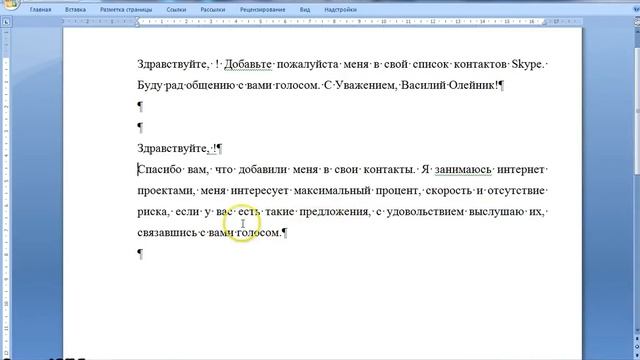Open the Office button menu
The width and height of the screenshot is (640, 360).
tap(11, 4)
